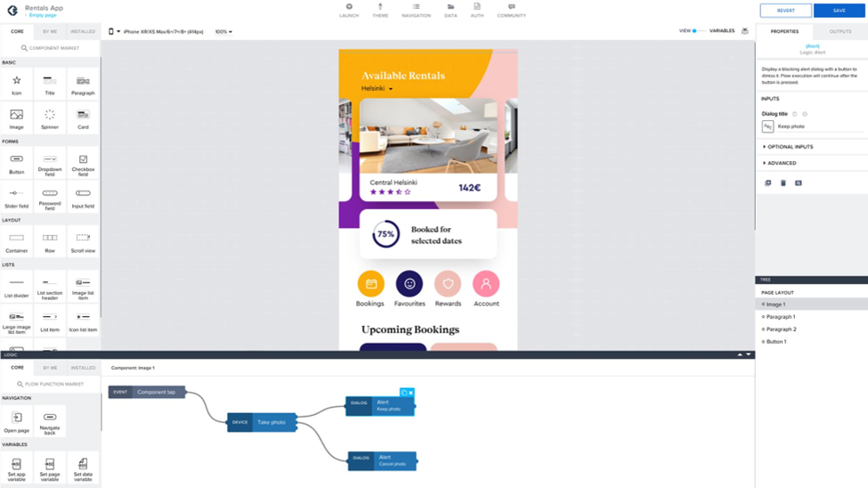
Task: Select the Scroll view component
Action: point(83,242)
